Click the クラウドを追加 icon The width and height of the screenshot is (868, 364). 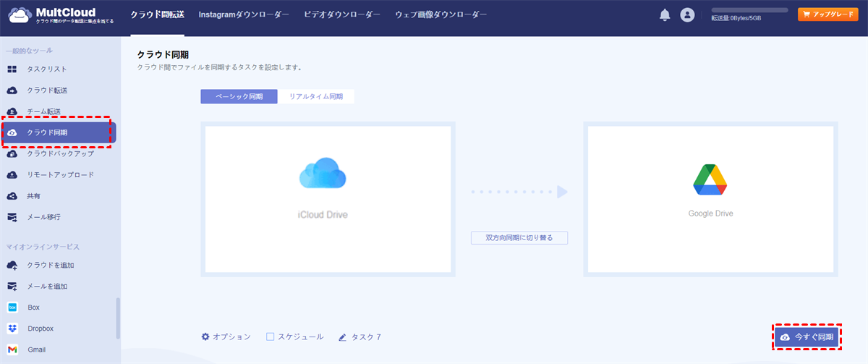pos(12,266)
